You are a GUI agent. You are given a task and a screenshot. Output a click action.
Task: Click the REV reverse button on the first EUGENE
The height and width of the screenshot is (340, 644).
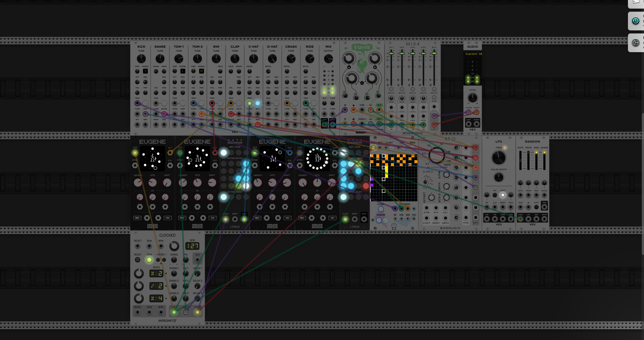coord(137,218)
